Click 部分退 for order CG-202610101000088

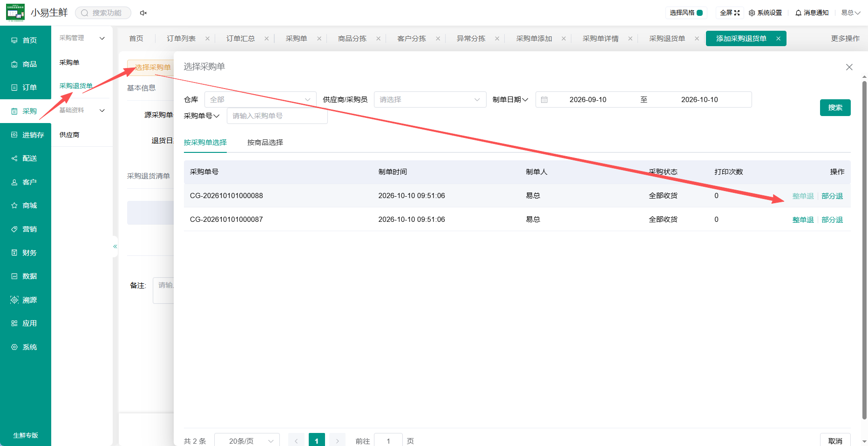click(832, 196)
